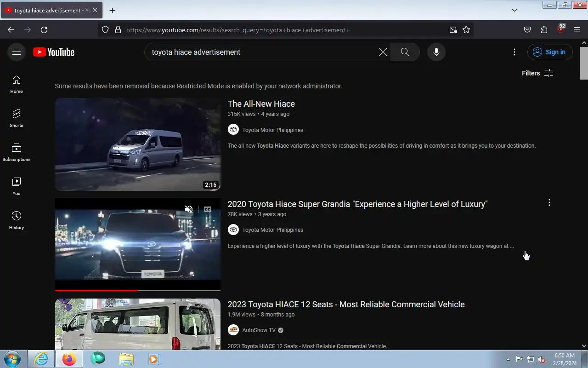Click the Restricted Mode notice text
The width and height of the screenshot is (588, 368).
[x=198, y=86]
